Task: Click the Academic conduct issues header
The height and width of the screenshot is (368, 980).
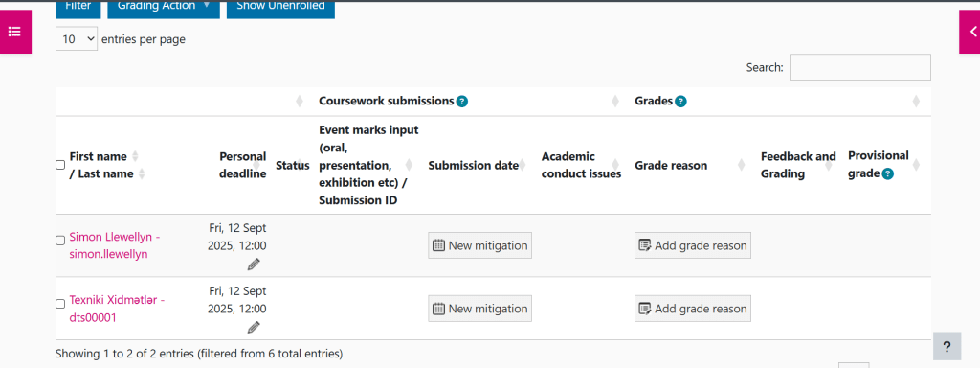Action: 581,165
